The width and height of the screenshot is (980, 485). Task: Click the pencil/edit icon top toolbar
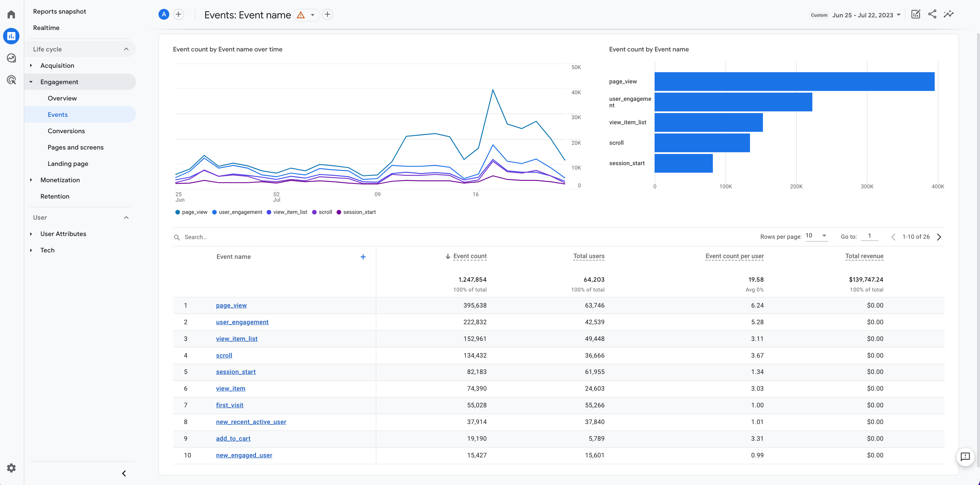[916, 14]
